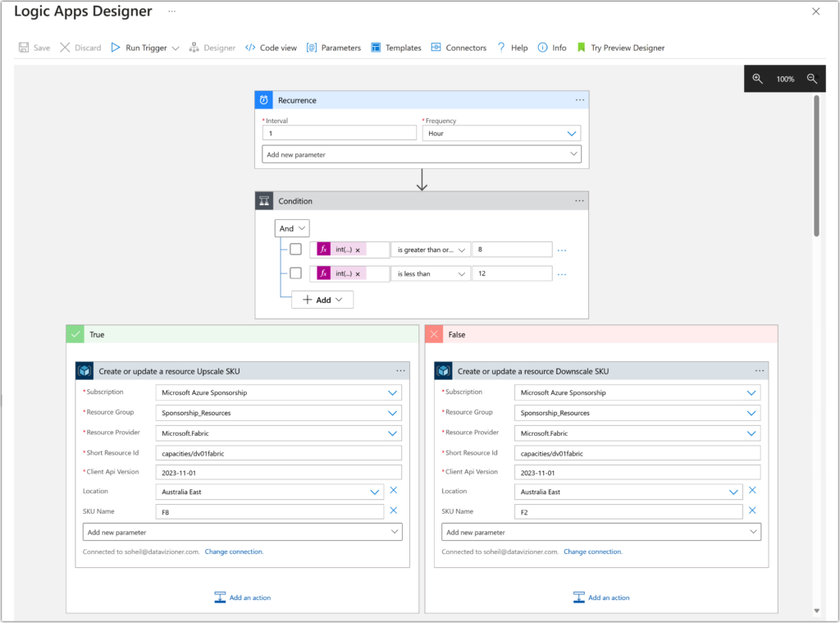Open 'is less than' operator dropdown

tap(431, 274)
